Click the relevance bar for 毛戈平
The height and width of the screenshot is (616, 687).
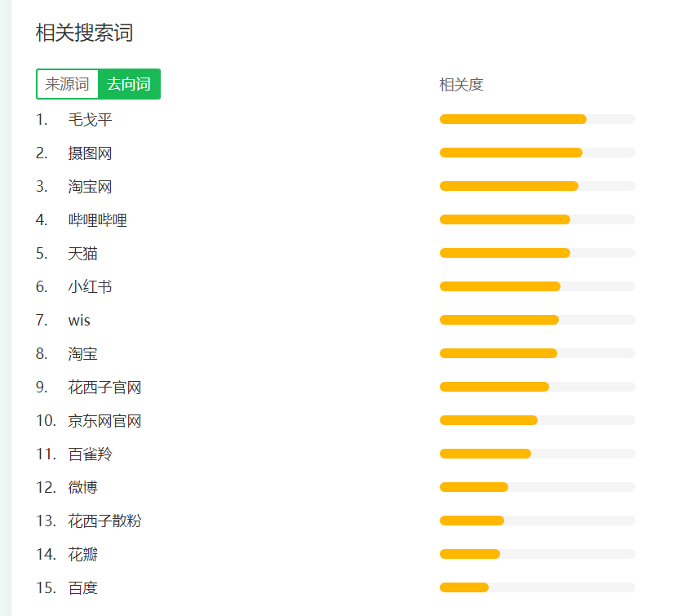click(538, 119)
